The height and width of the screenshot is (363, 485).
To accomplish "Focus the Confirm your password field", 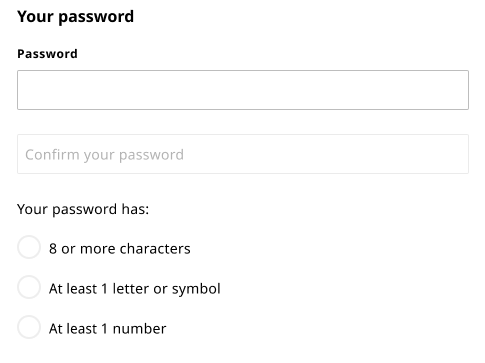I will click(243, 154).
